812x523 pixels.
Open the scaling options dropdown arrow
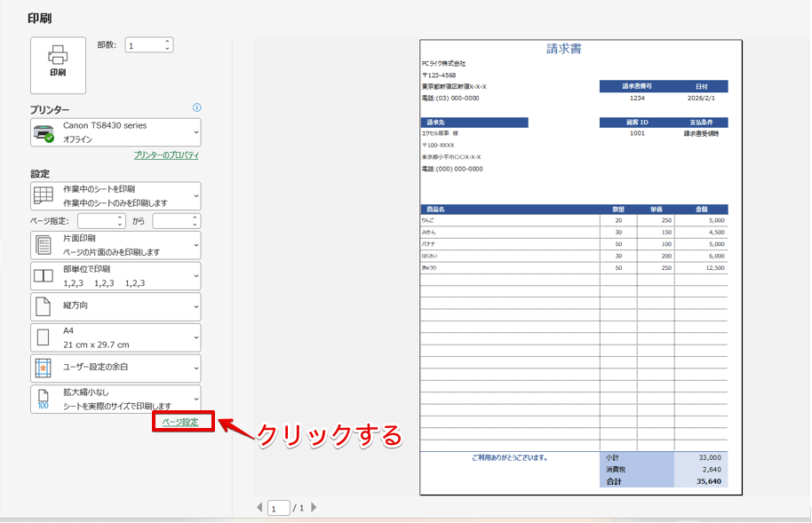pos(195,400)
